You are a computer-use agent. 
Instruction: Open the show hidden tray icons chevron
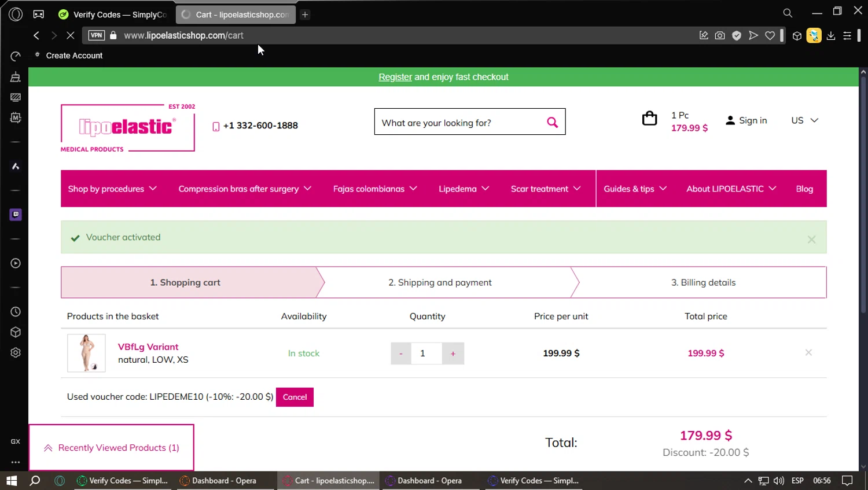[x=748, y=481]
